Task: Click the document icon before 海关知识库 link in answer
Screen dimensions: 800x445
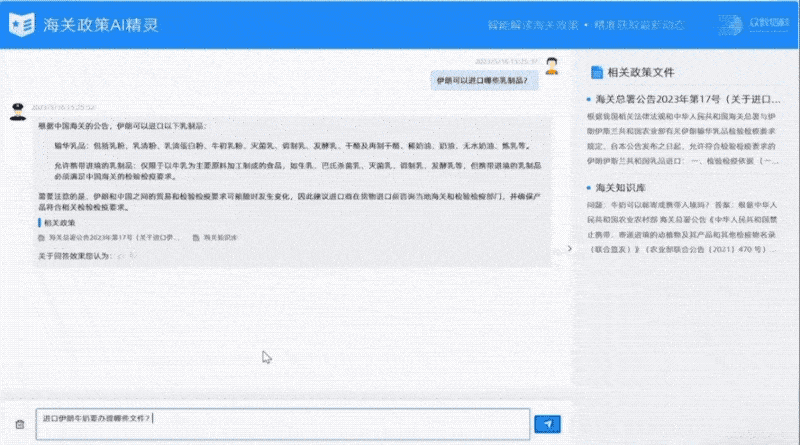Action: point(196,237)
